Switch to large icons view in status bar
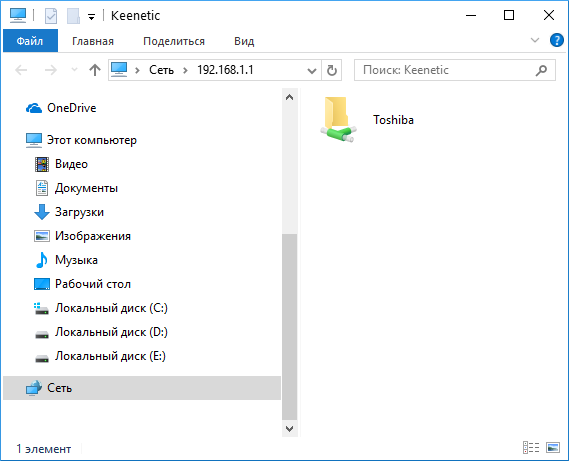This screenshot has height=461, width=569. [553, 447]
